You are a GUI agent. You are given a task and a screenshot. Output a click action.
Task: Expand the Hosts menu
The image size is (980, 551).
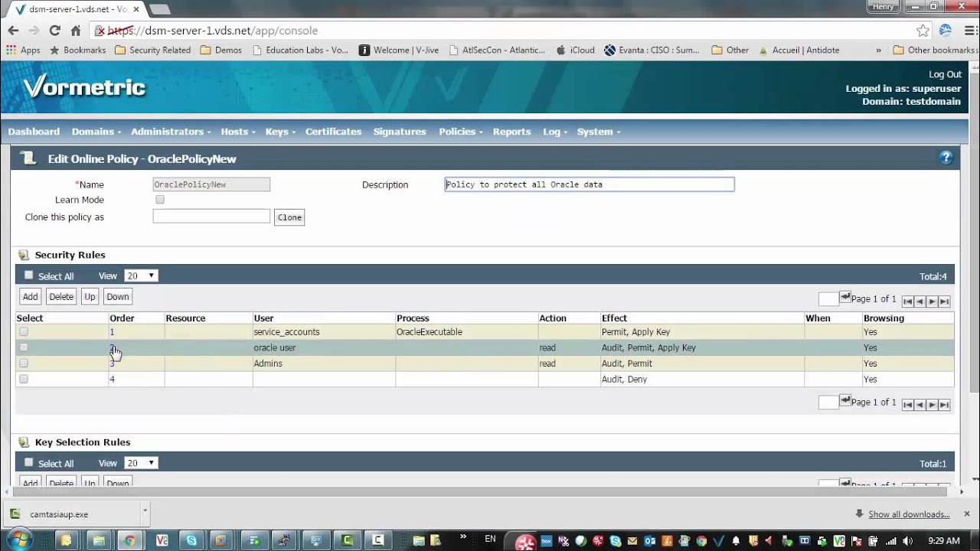click(238, 132)
